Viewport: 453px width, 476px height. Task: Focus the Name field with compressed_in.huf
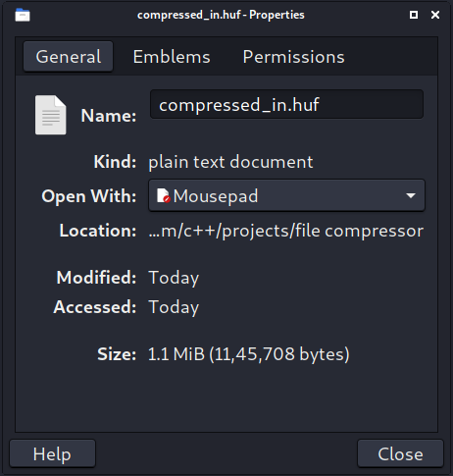pos(286,105)
